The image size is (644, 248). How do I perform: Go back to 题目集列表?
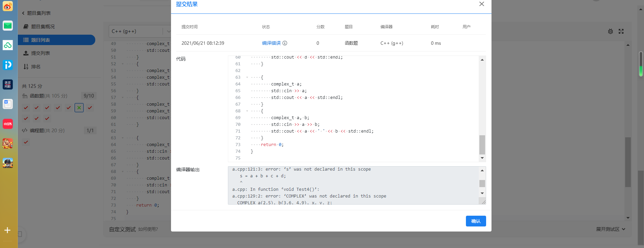36,13
